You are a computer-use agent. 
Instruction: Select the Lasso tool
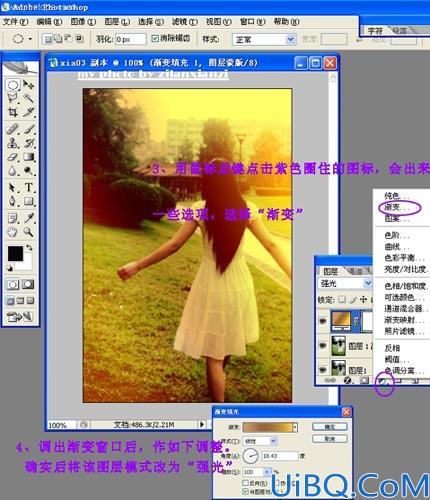(13, 98)
